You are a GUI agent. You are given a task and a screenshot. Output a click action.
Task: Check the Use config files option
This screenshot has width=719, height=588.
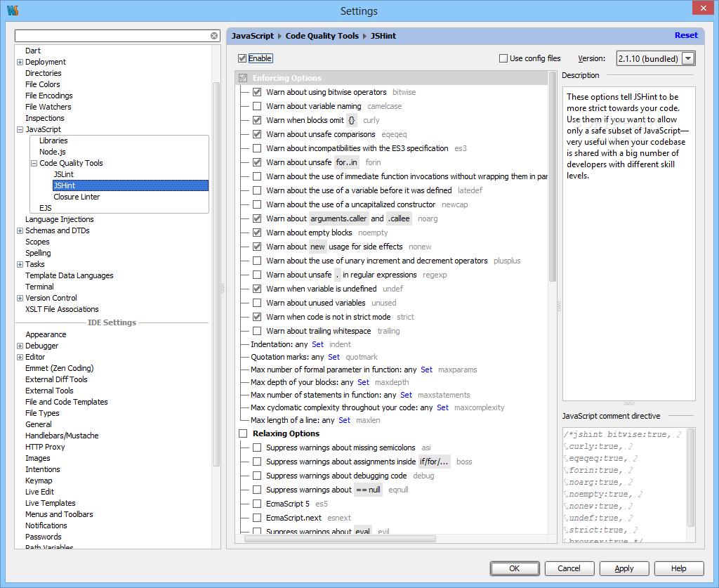pyautogui.click(x=503, y=58)
